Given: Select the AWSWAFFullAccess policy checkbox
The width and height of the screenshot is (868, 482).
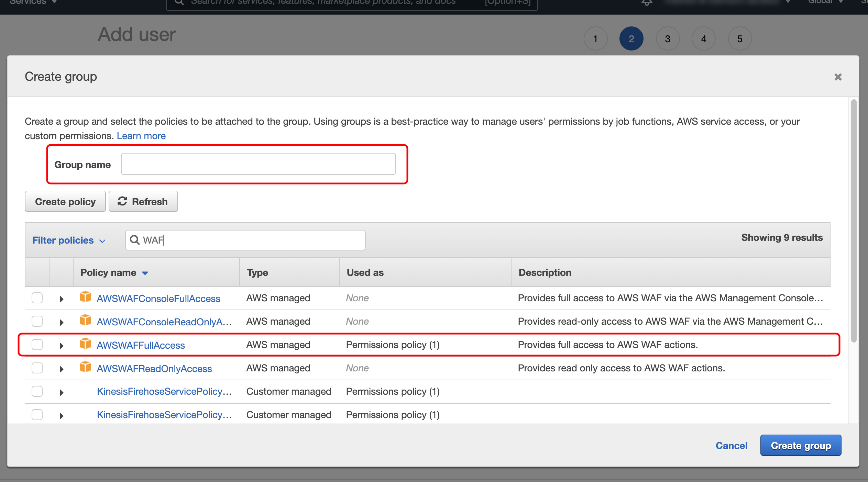Looking at the screenshot, I should (x=37, y=345).
